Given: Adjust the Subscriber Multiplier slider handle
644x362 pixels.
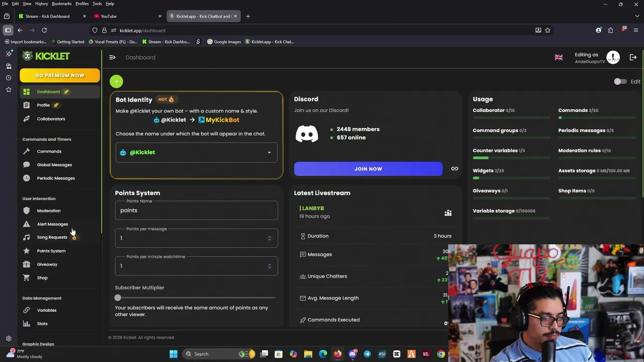Looking at the screenshot, I should [x=118, y=298].
